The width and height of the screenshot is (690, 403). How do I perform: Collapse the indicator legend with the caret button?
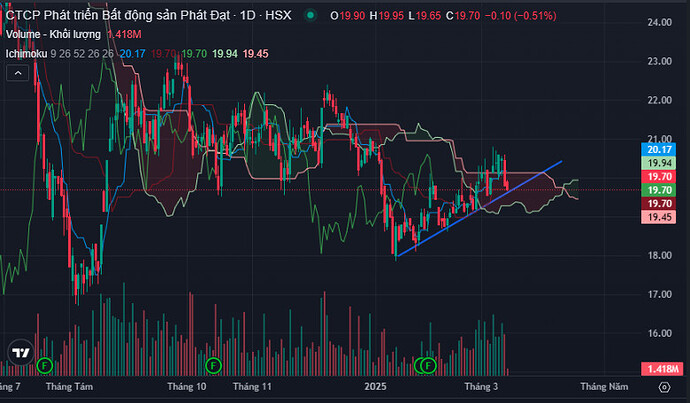click(18, 73)
